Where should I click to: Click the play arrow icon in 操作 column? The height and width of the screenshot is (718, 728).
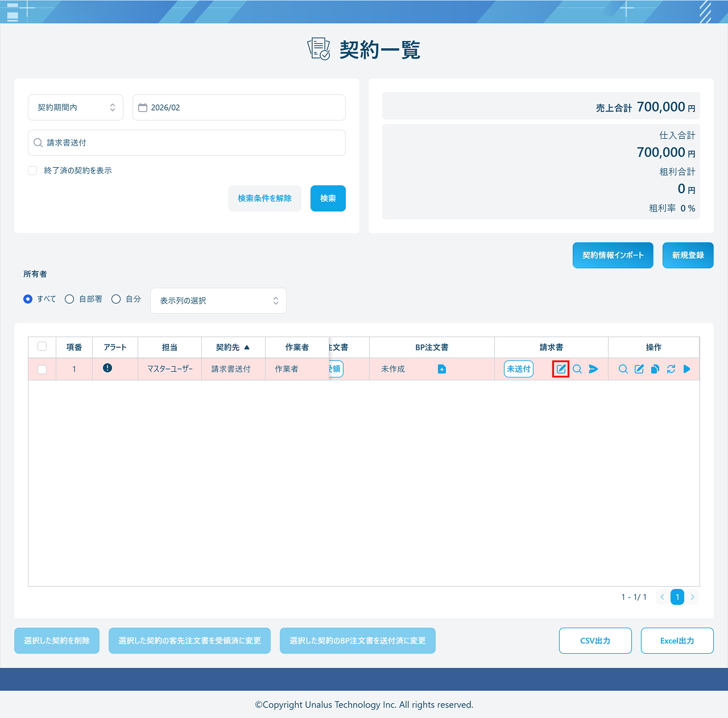coord(687,369)
